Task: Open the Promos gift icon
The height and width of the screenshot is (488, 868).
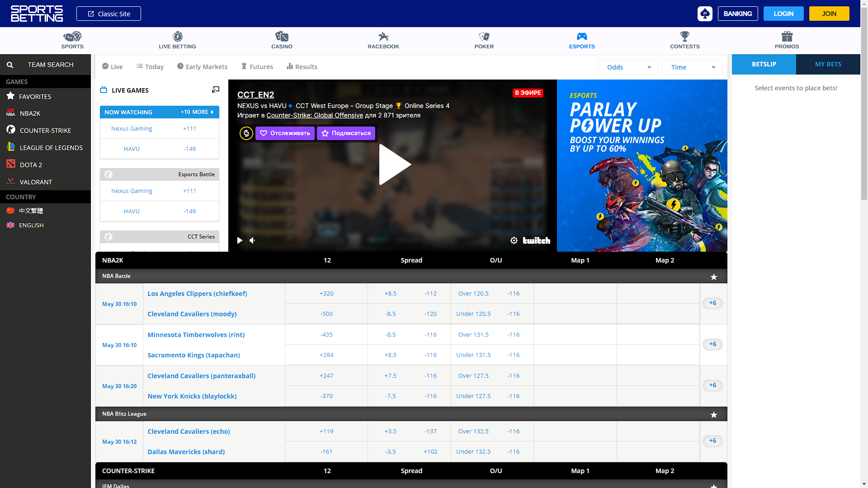Action: (x=787, y=37)
